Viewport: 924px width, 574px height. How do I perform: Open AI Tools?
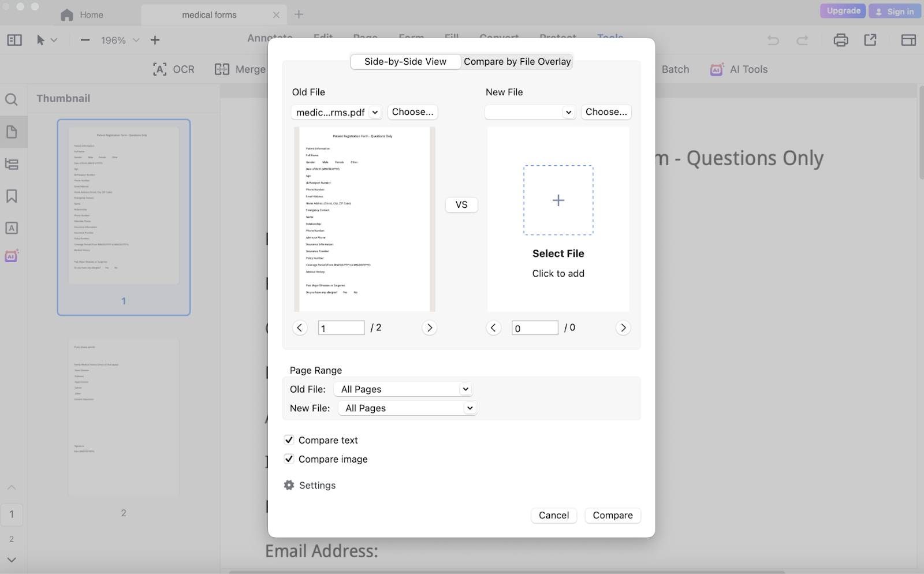tap(739, 69)
